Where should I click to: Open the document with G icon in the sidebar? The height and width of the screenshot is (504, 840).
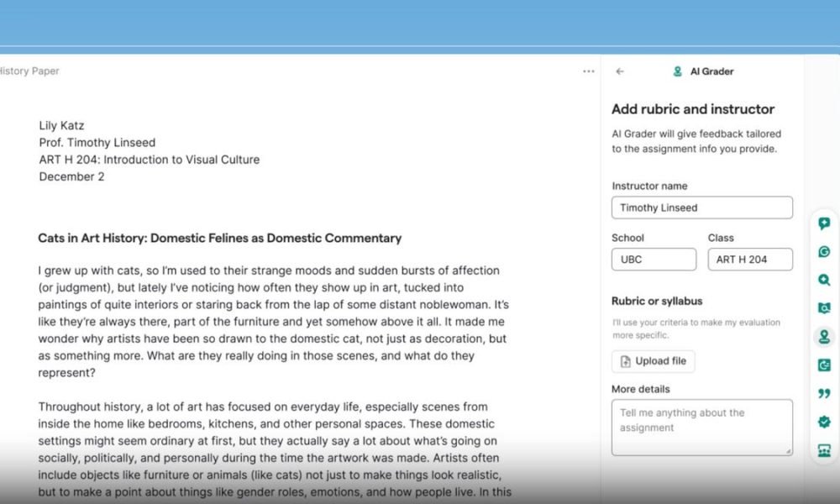click(824, 365)
